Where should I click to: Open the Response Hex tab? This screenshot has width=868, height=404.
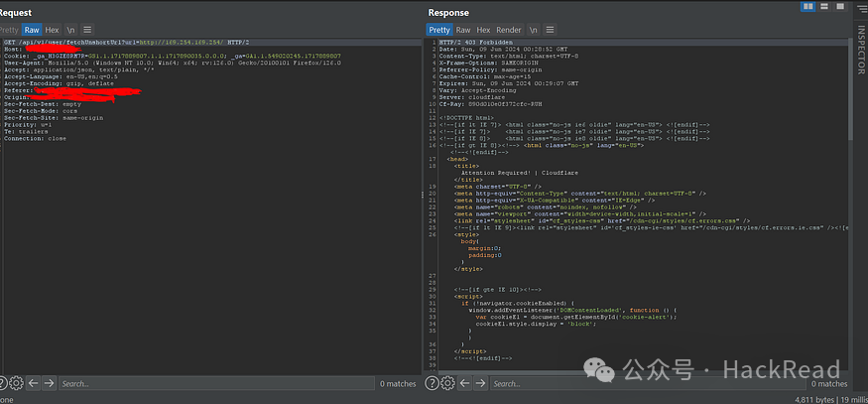click(x=483, y=30)
